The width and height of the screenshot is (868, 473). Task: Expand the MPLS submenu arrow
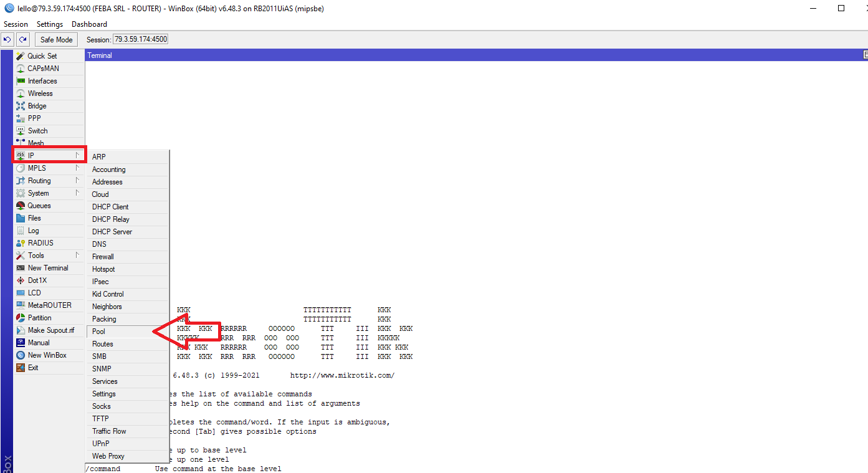78,168
